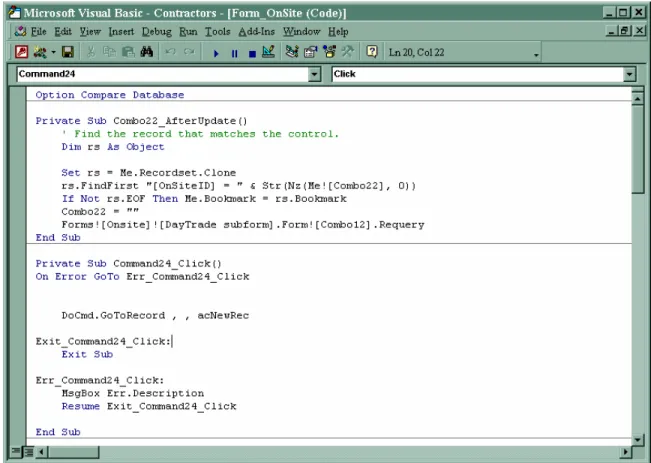Viewport: 651px width, 463px height.
Task: Open the Tools menu
Action: (x=218, y=32)
